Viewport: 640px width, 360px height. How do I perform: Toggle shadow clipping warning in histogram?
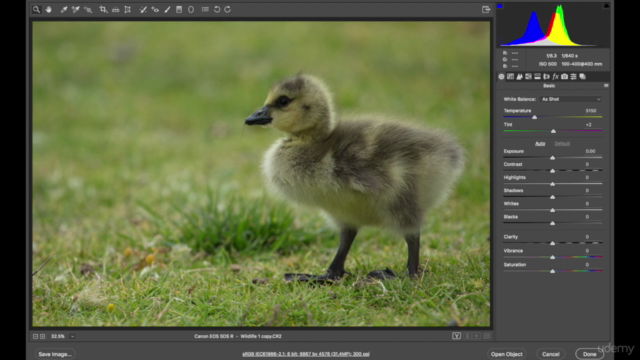[x=500, y=6]
